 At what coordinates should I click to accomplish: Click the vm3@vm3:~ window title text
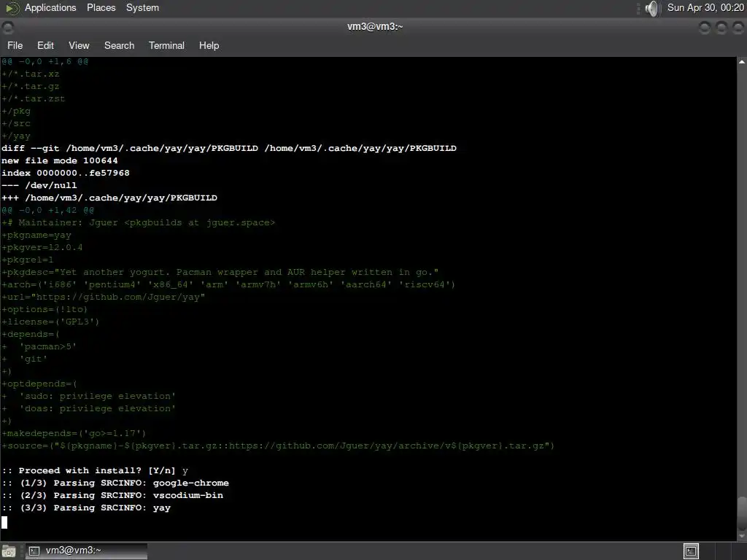click(x=375, y=27)
